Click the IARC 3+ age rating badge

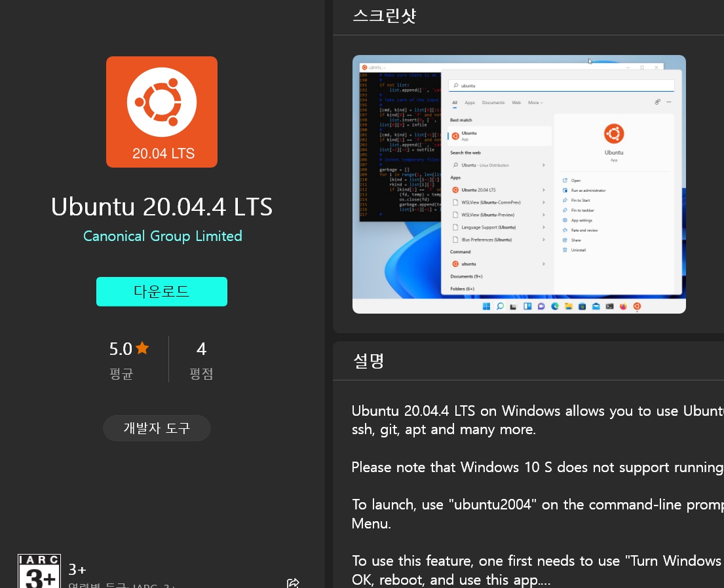(x=39, y=572)
